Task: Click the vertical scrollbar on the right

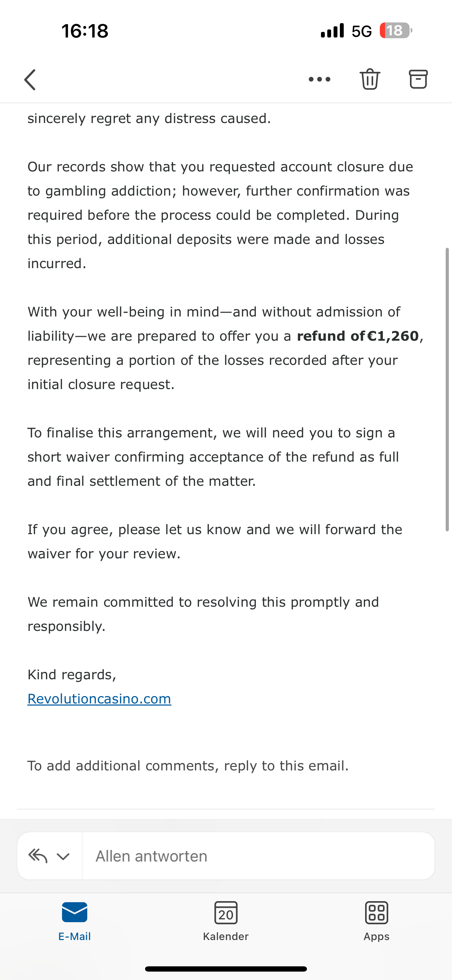Action: [x=447, y=389]
